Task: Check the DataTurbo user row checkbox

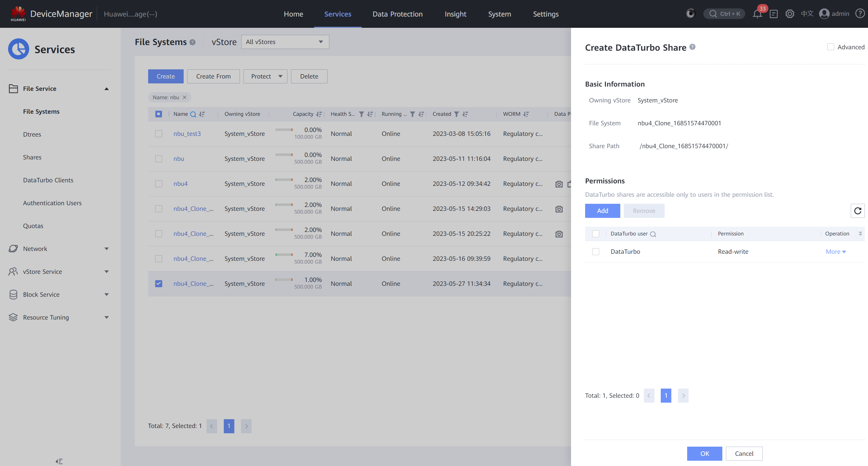Action: click(596, 252)
